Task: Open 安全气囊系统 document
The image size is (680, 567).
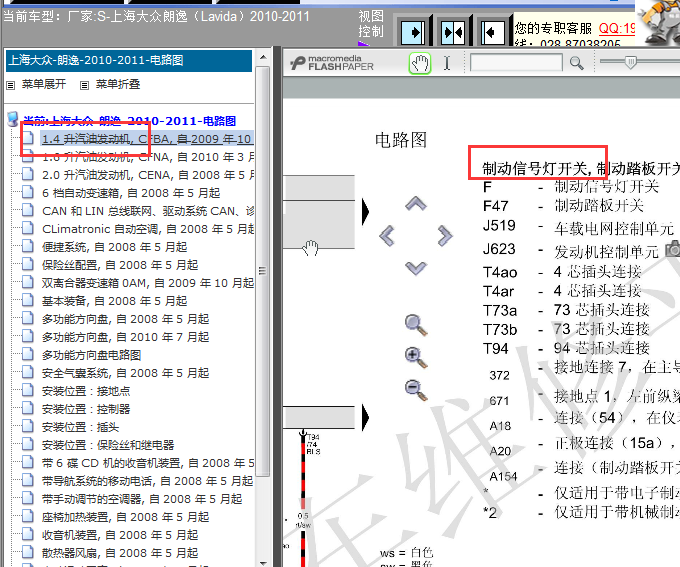Action: click(125, 373)
